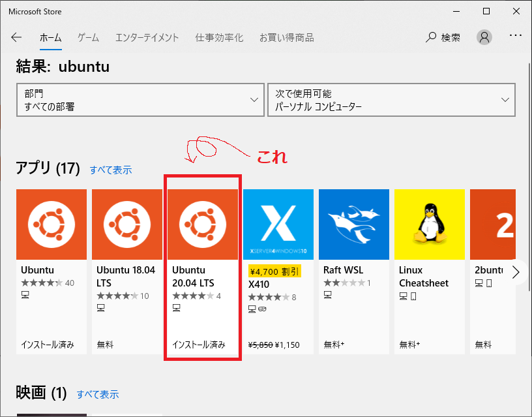532x417 pixels.
Task: Minimize the Microsoft Store window
Action: (456, 11)
